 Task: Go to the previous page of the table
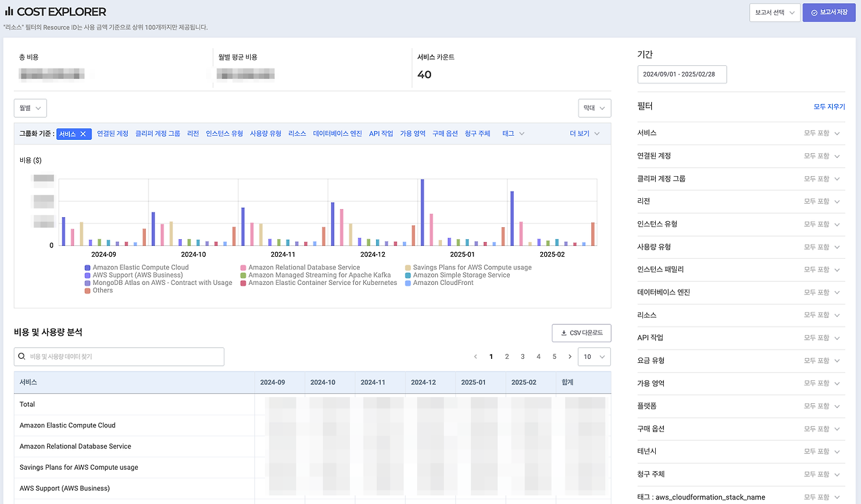476,357
